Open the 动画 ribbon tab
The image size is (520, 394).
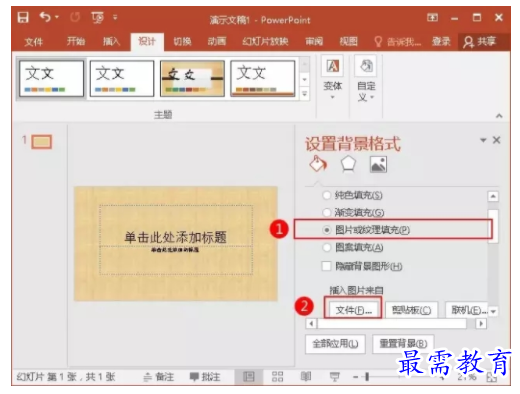click(217, 41)
